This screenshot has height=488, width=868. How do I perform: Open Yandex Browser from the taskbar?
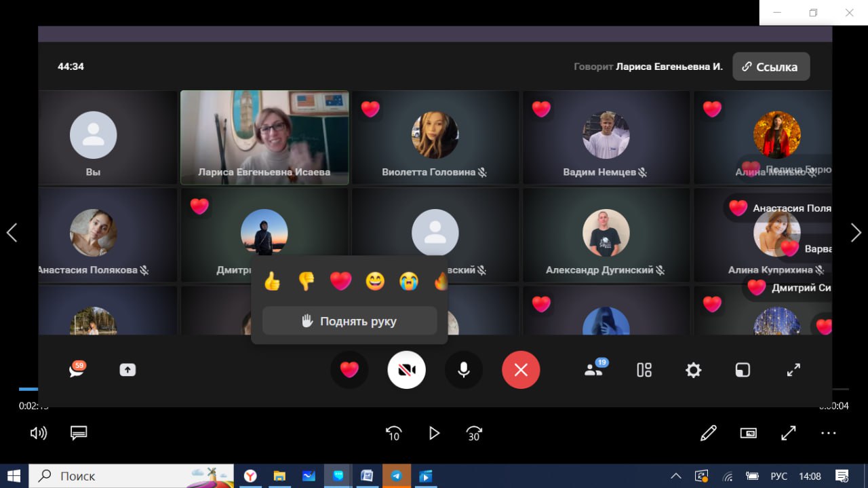[x=250, y=476]
